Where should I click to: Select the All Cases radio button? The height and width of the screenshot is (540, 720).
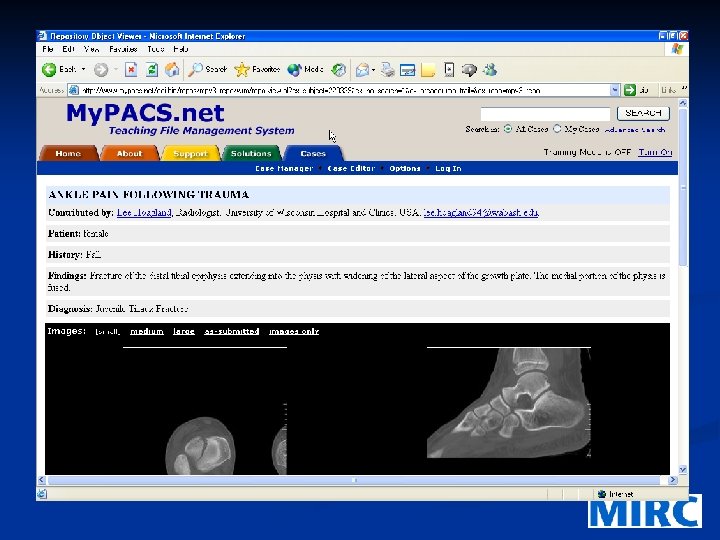pos(507,129)
